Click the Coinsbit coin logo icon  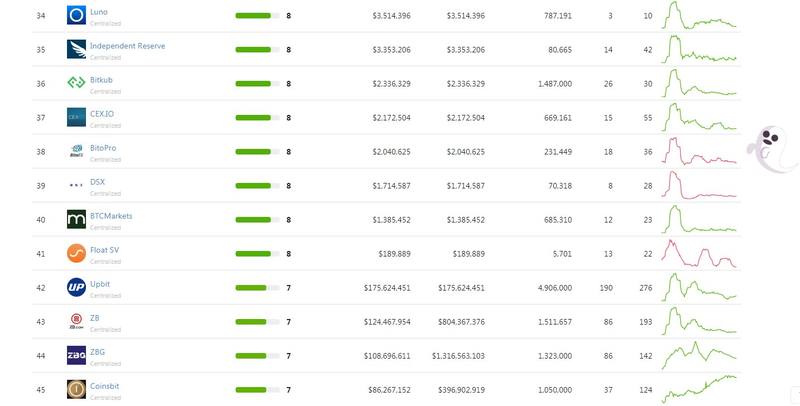(x=77, y=390)
